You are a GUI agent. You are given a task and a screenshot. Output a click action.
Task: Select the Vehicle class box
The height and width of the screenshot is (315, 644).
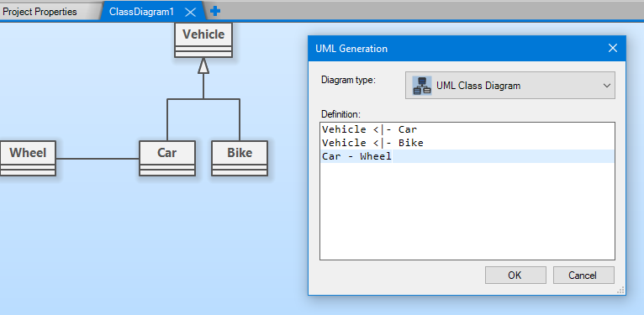tap(203, 39)
